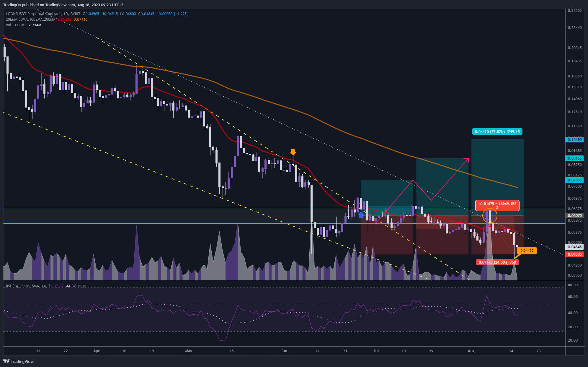Select the LOOKSUSDT Perpetual Contract symbol title
Screen dimensions: 588x367
[x=43, y=14]
